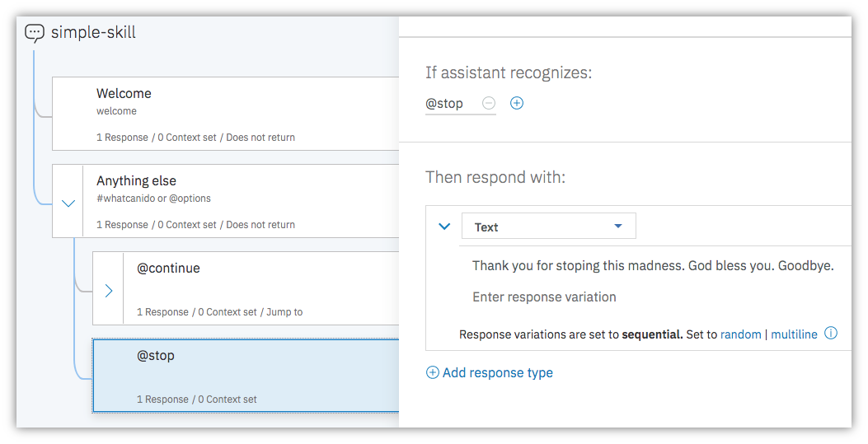Select the Welcome dialog node
Image resolution: width=868 pixels, height=444 pixels.
point(225,114)
